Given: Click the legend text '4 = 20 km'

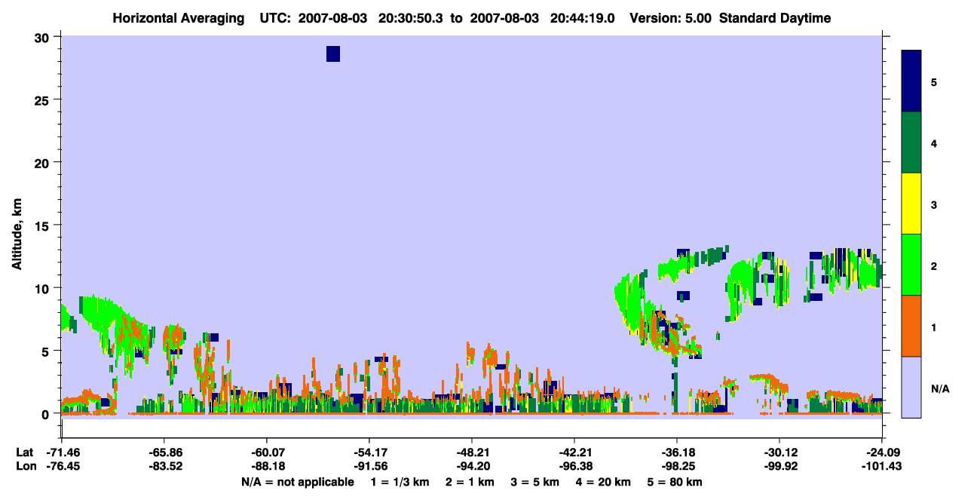Looking at the screenshot, I should pyautogui.click(x=605, y=482).
